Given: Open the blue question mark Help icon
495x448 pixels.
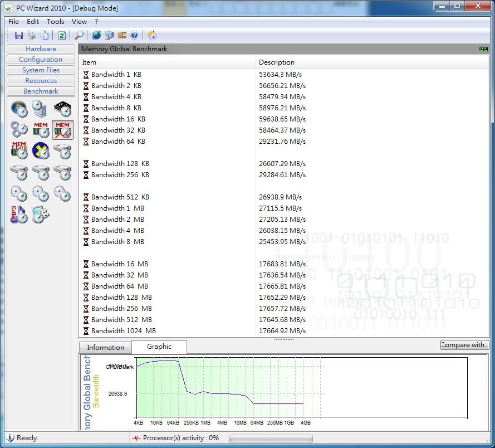Looking at the screenshot, I should [134, 35].
